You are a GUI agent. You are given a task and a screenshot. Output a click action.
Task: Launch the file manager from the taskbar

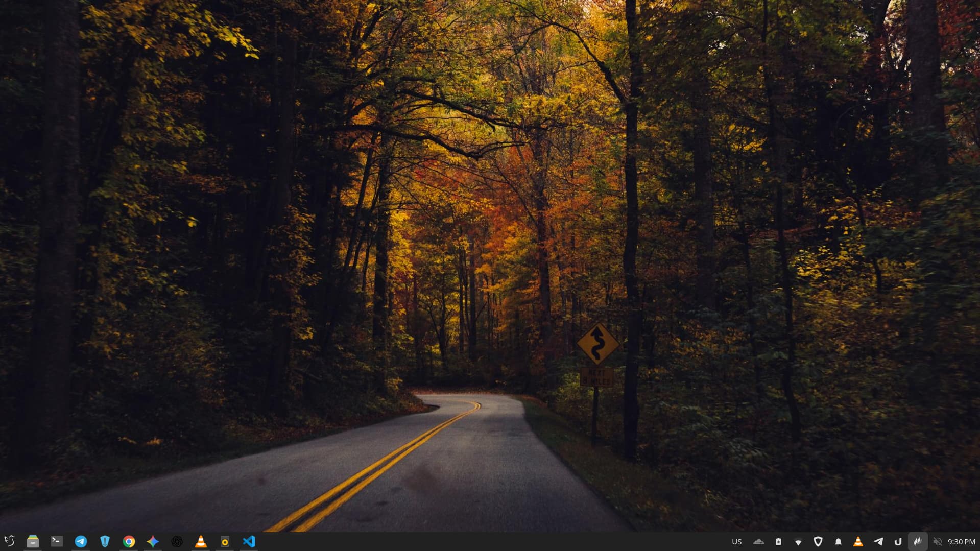coord(33,541)
